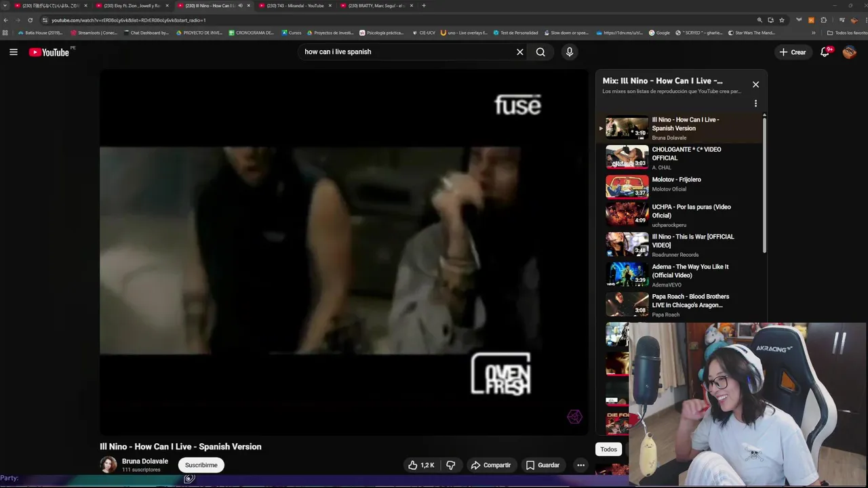The width and height of the screenshot is (868, 488).
Task: Mute the Ill Nino tab audio icon
Action: [x=240, y=5]
